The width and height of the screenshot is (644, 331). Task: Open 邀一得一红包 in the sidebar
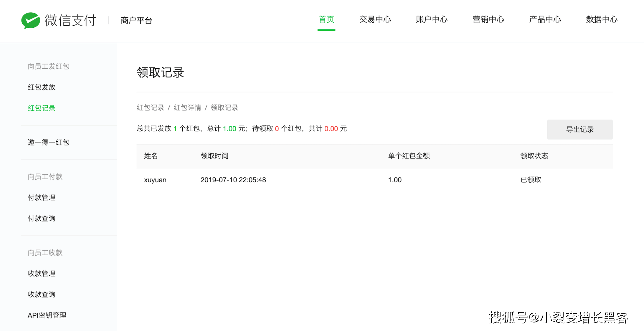coord(48,143)
